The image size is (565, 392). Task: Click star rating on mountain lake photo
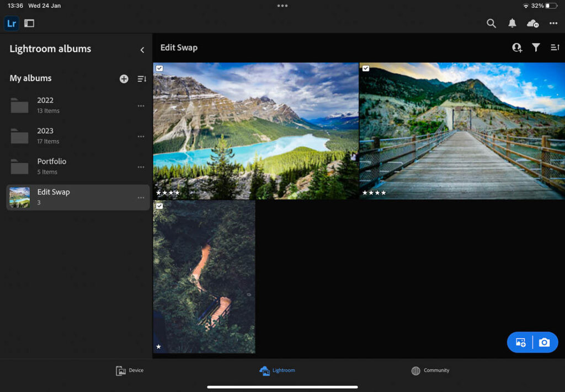coord(168,193)
